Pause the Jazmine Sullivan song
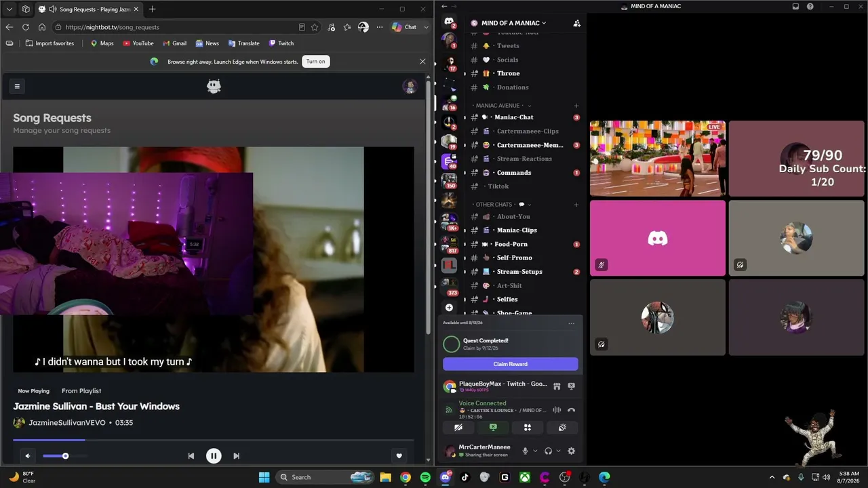Image resolution: width=868 pixels, height=488 pixels. [x=214, y=455]
